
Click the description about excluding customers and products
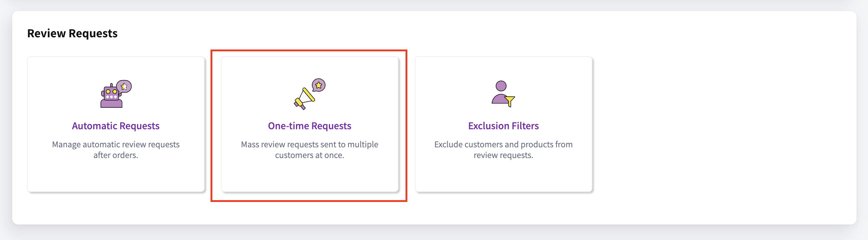(502, 150)
